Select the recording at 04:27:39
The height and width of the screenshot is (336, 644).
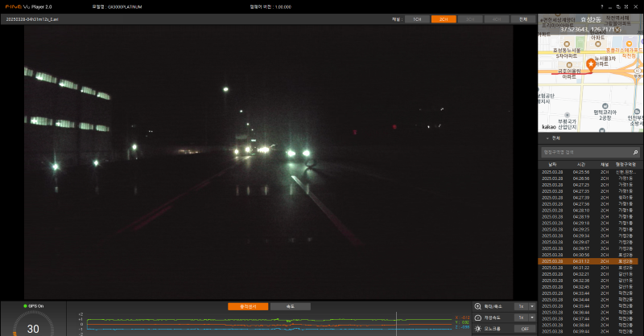click(x=588, y=198)
